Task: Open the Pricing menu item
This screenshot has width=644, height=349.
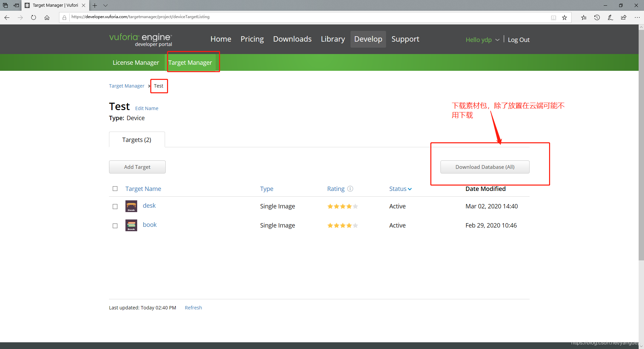Action: pos(252,39)
